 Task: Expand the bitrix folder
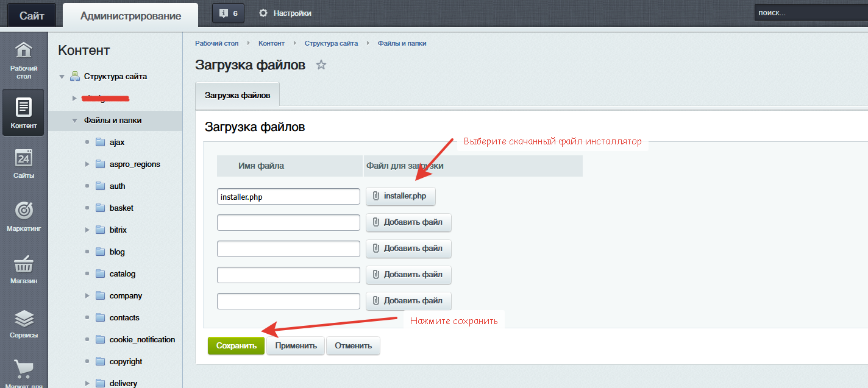click(87, 230)
